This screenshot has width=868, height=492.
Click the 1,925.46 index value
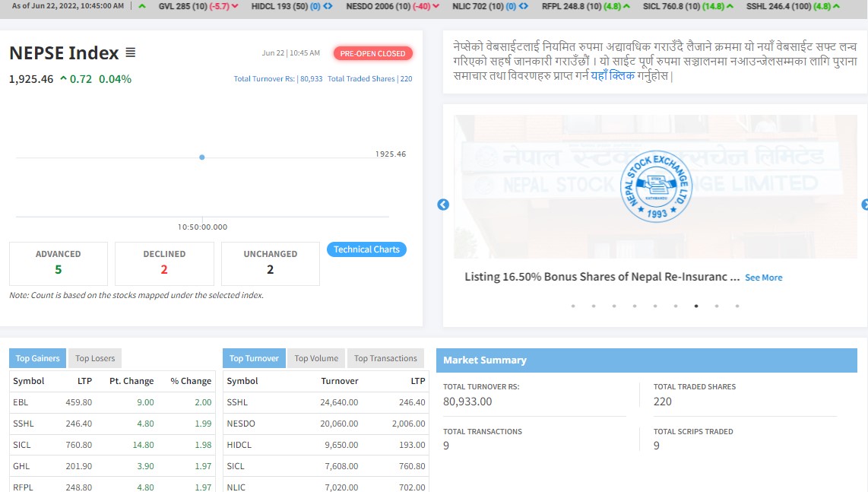pyautogui.click(x=31, y=79)
